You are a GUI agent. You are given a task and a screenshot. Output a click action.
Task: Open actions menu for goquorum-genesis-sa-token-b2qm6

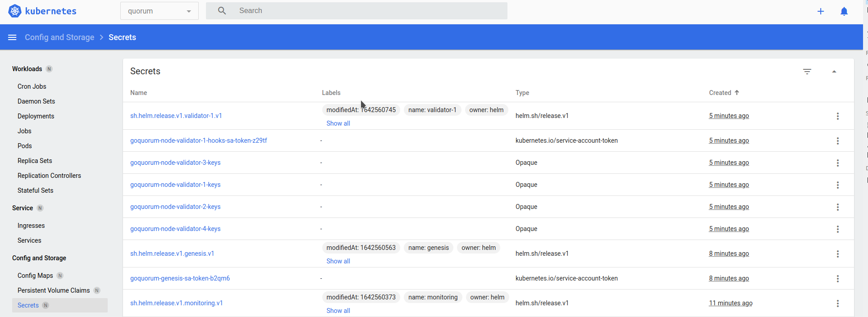coord(837,279)
